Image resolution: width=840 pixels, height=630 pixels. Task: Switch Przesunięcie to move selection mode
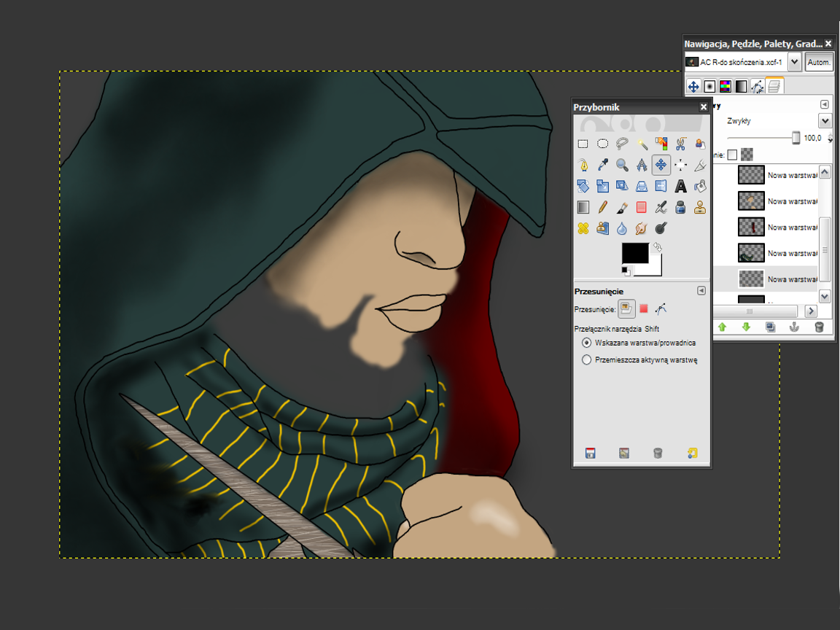(x=643, y=308)
